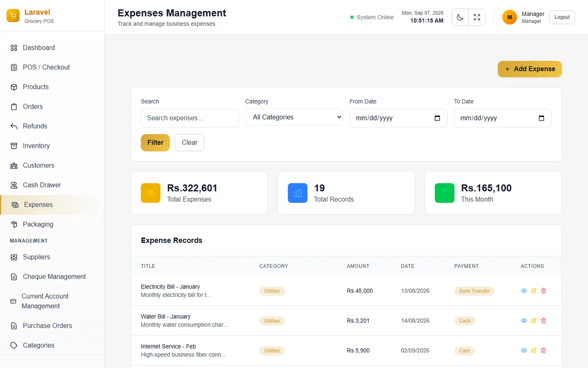Go to Cheque Management
This screenshot has width=588, height=368.
point(52,277)
